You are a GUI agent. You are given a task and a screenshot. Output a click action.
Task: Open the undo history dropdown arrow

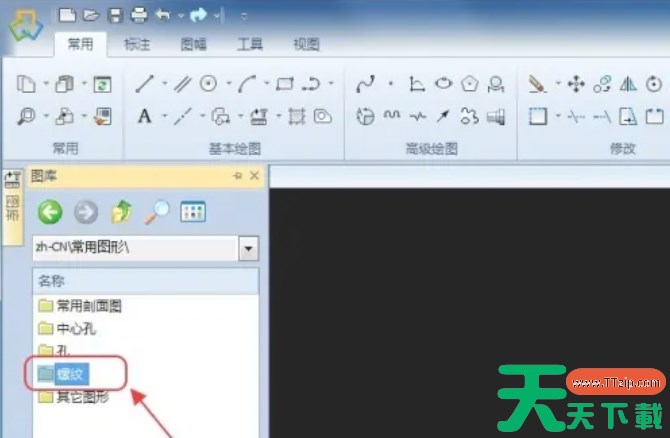coord(181,16)
